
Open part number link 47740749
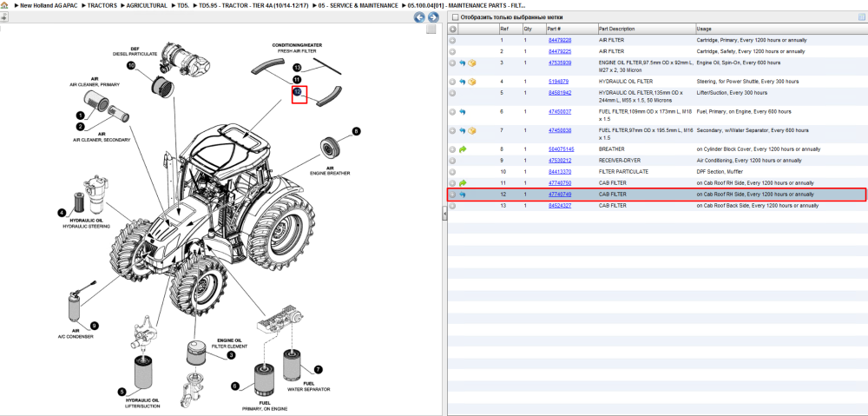(559, 195)
